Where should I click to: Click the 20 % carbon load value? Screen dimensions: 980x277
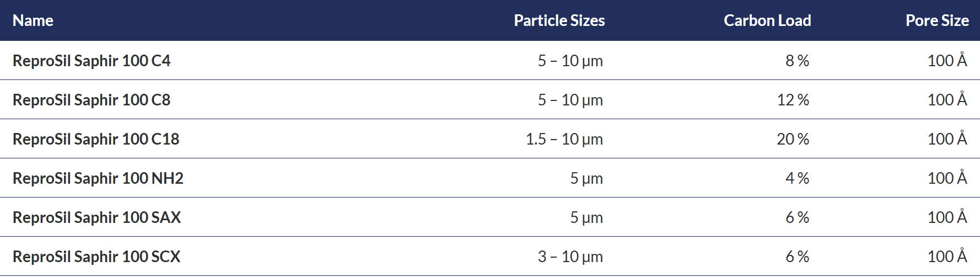793,139
